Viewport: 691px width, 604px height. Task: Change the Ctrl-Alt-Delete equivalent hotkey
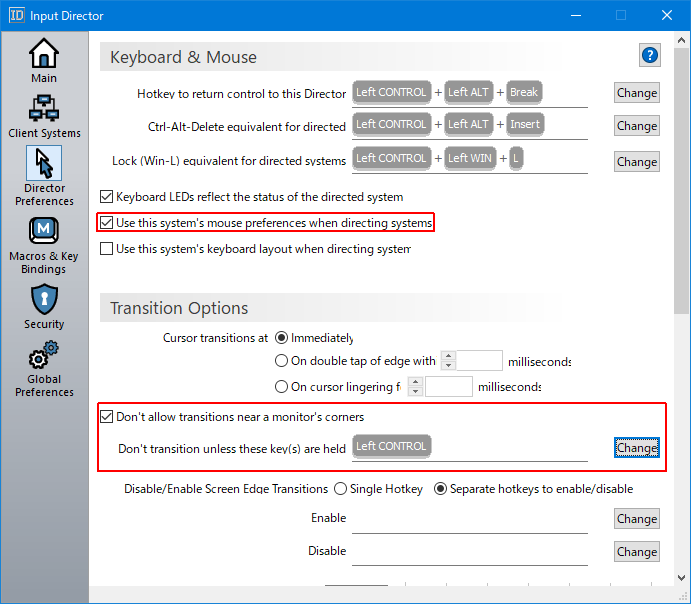point(636,126)
